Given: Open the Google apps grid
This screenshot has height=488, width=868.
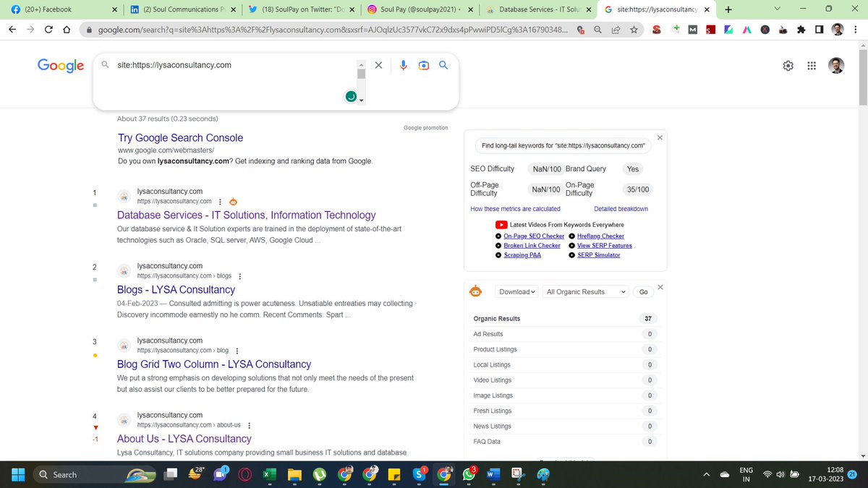Looking at the screenshot, I should click(812, 66).
